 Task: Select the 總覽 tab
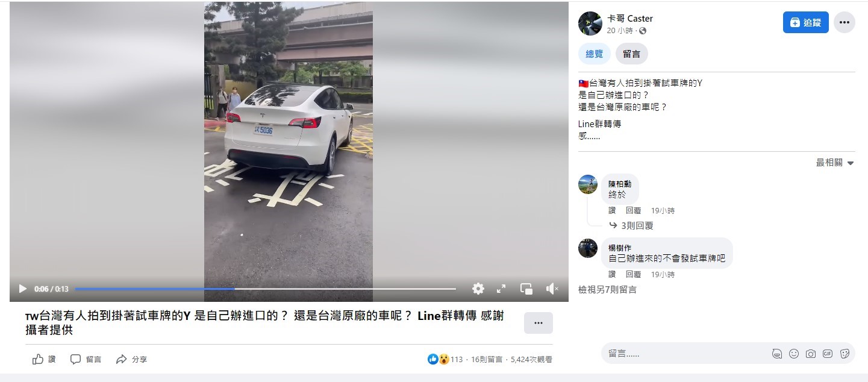point(595,54)
